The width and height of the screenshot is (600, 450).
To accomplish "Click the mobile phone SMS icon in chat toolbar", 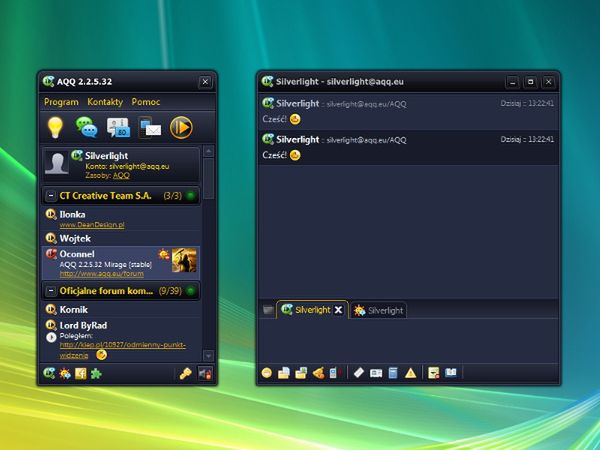I will pyautogui.click(x=334, y=373).
